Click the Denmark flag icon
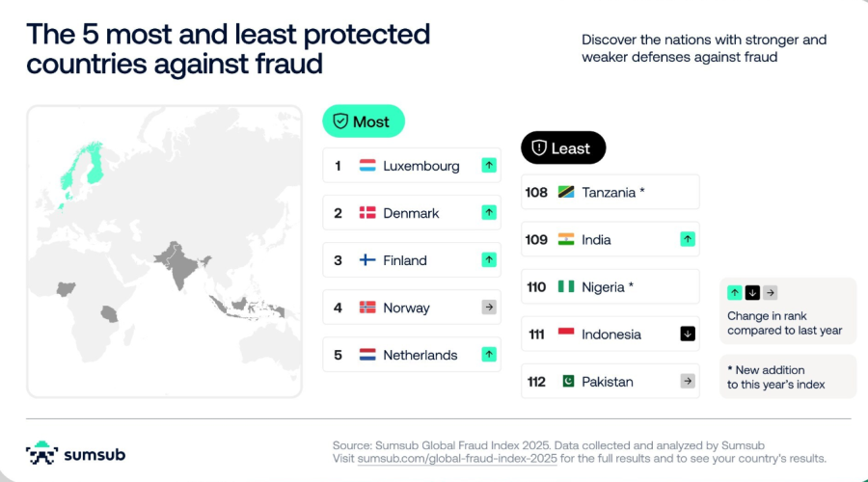Screen dimensions: 868x482 click(367, 213)
